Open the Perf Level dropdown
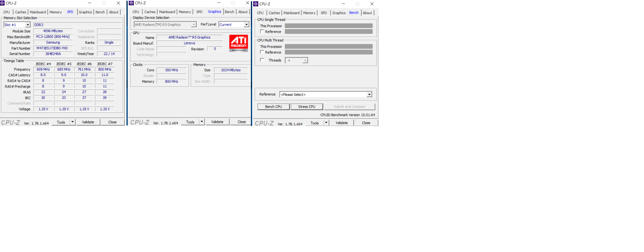 click(x=246, y=24)
